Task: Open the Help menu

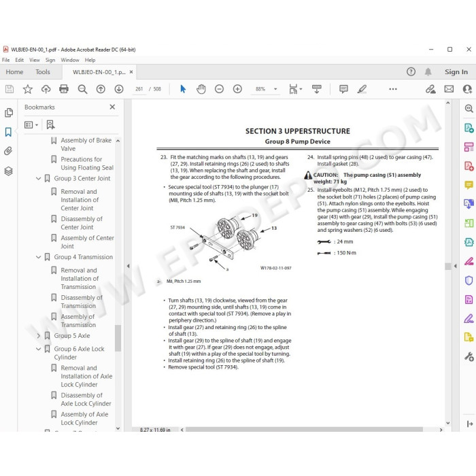Action: pyautogui.click(x=90, y=60)
